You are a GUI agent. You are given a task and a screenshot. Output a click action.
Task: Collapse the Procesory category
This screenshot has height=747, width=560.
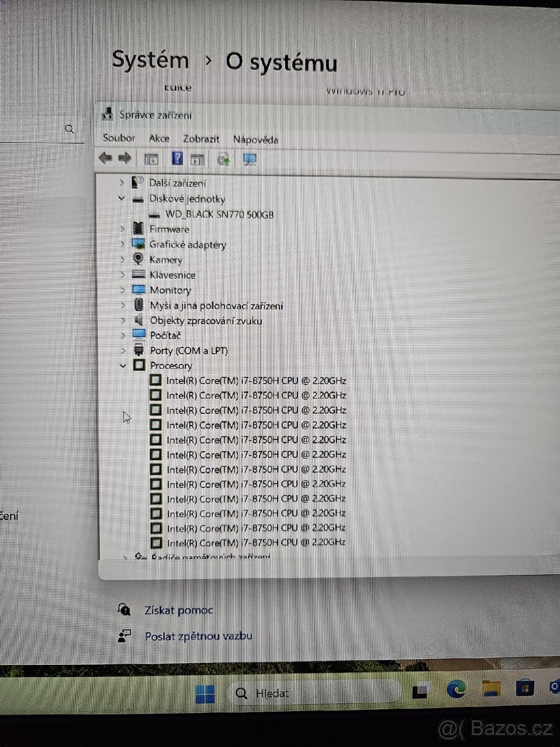pos(123,365)
